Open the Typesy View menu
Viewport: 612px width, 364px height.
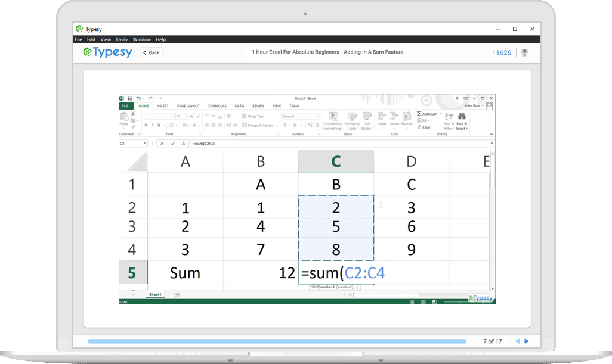click(106, 39)
